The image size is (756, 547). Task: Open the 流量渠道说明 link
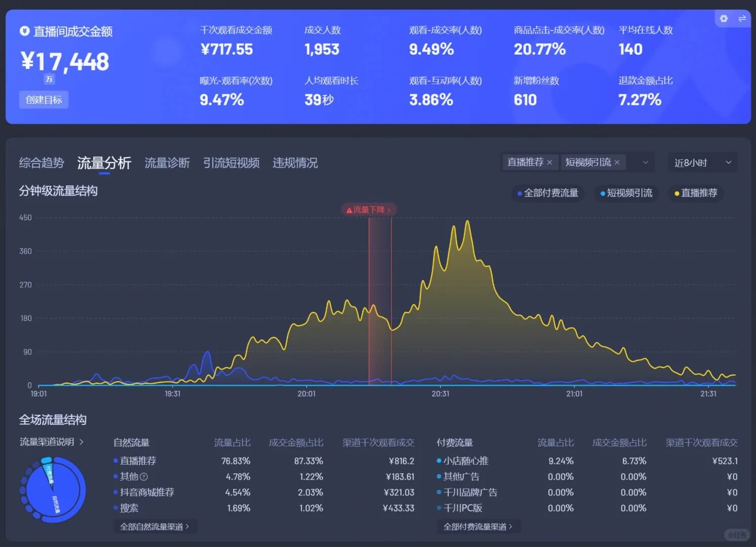tap(52, 442)
